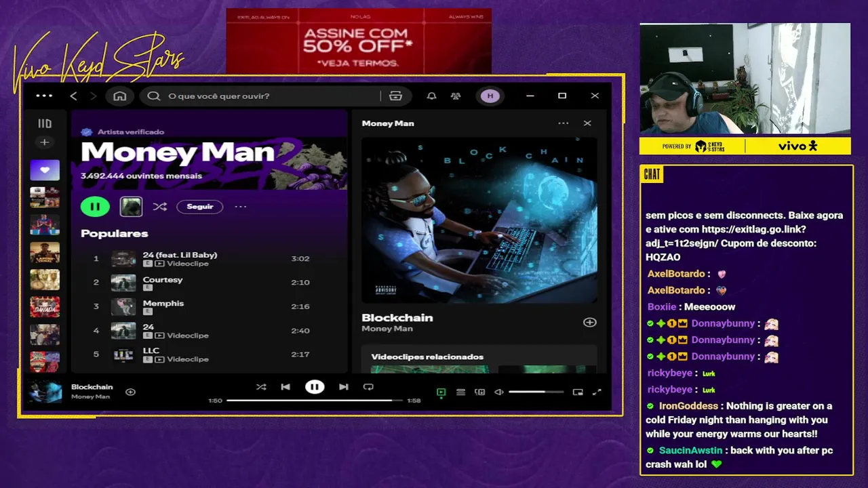Viewport: 868px width, 488px height.
Task: Toggle repeat in the player bar
Action: pyautogui.click(x=368, y=387)
